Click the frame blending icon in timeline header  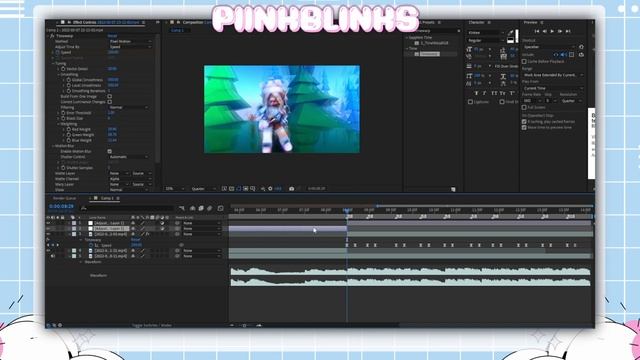click(201, 208)
